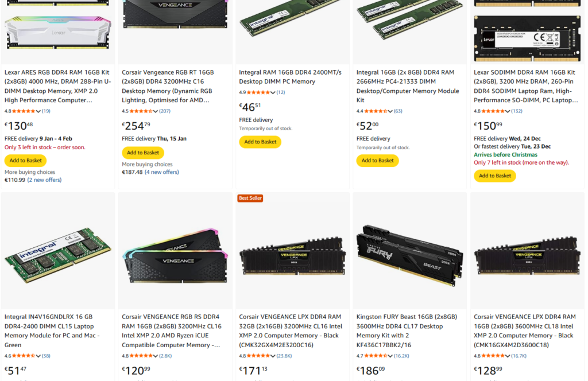Click the stars under Kingston FURY Beast

(373, 356)
